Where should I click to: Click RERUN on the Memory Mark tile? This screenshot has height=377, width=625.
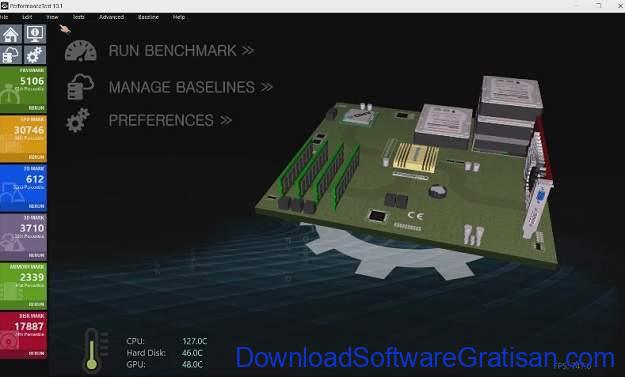pos(36,304)
